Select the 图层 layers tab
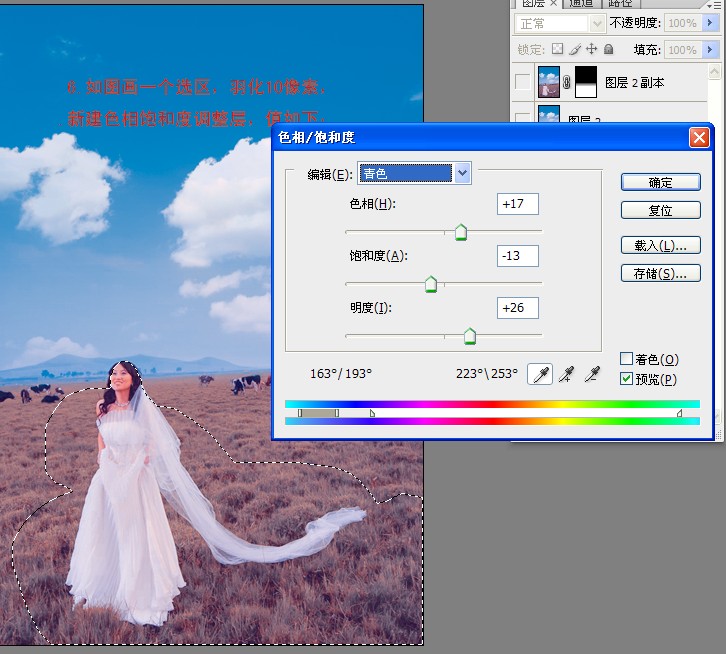 tap(533, 4)
